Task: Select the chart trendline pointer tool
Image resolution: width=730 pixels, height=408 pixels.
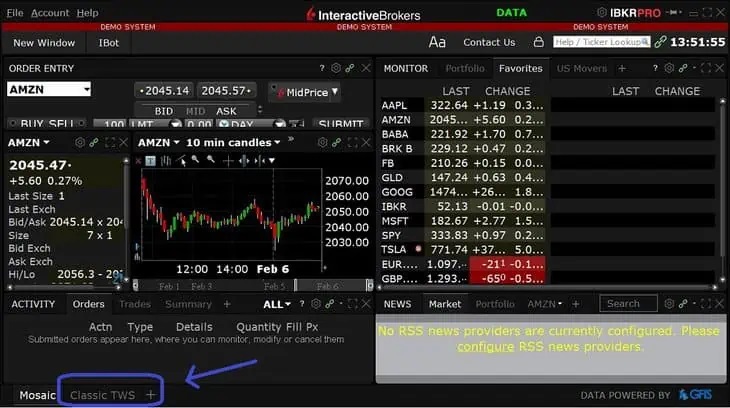Action: tap(182, 161)
